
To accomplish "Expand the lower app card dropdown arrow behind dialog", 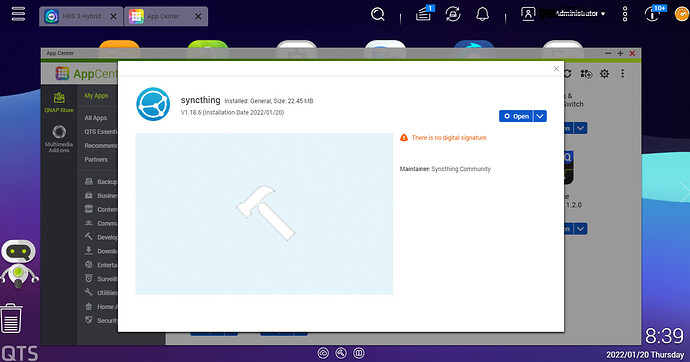I will click(580, 229).
